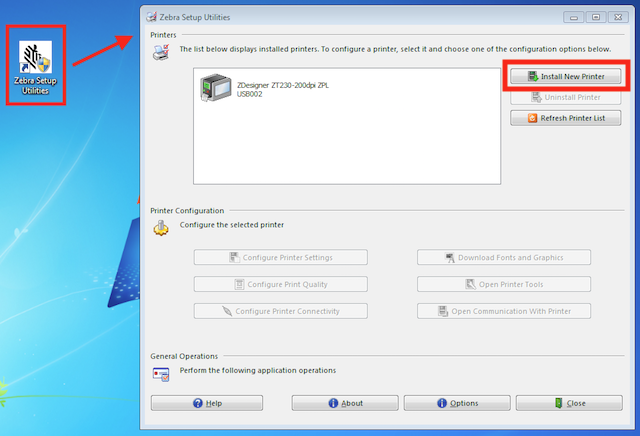Click the Install New Printer button
This screenshot has height=436, width=640.
pyautogui.click(x=566, y=76)
